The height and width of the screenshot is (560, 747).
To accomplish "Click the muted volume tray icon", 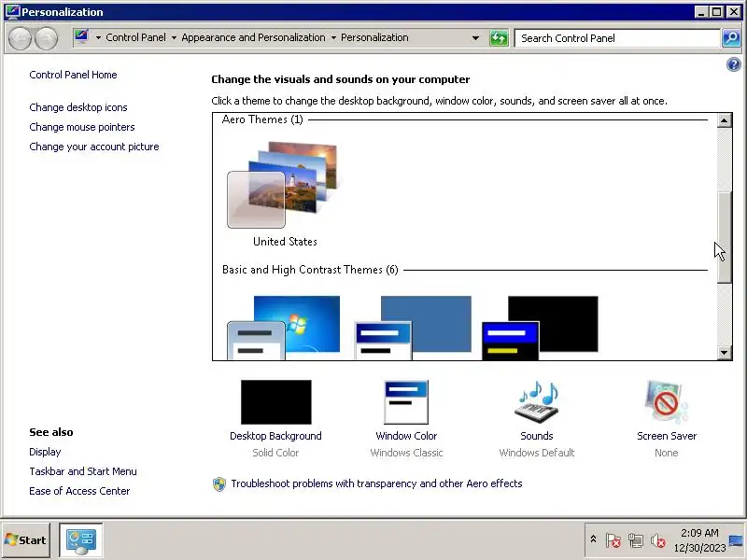I will (658, 540).
